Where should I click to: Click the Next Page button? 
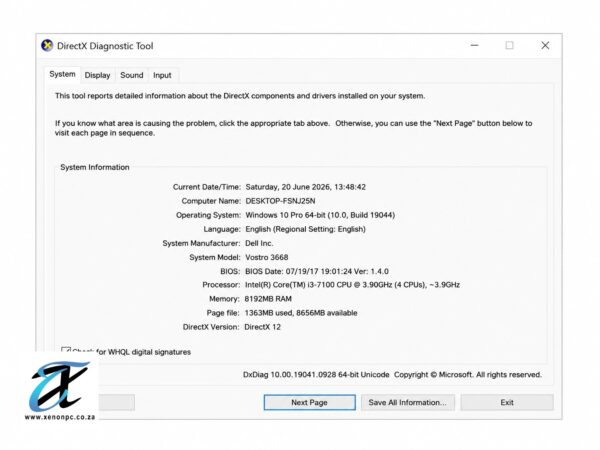(309, 402)
